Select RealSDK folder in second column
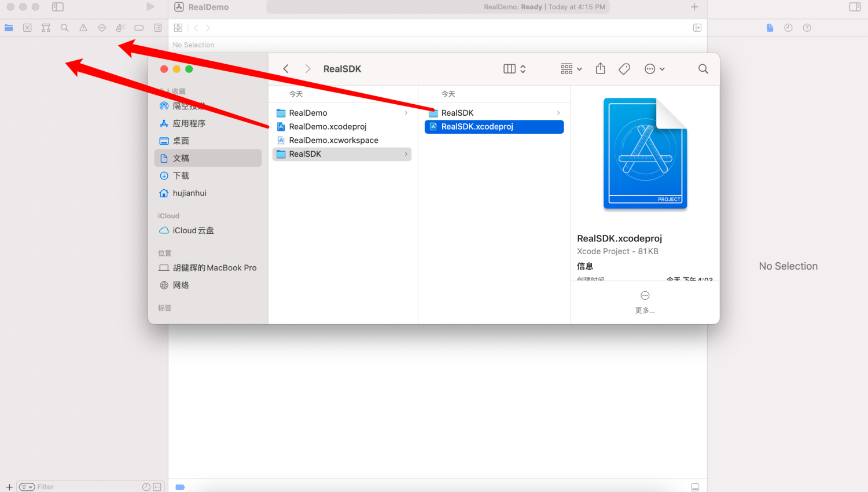This screenshot has width=868, height=492. [x=494, y=113]
